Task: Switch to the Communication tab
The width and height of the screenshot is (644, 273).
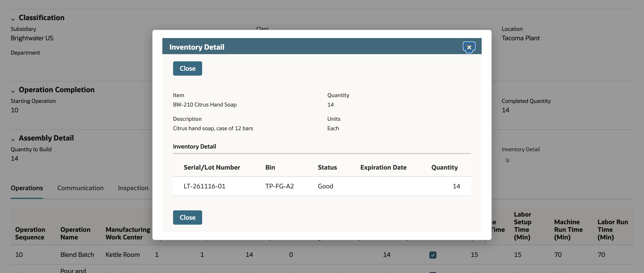Action: pyautogui.click(x=80, y=188)
